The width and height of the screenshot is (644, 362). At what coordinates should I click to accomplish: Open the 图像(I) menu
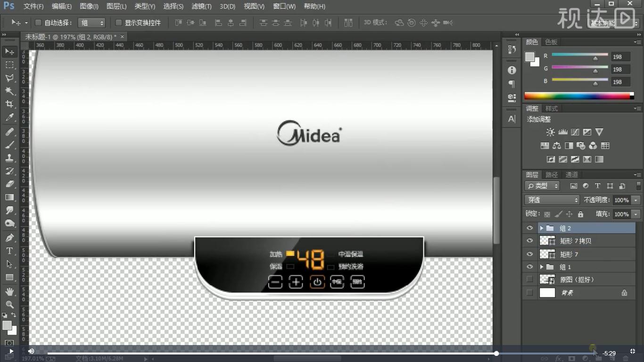tap(89, 7)
